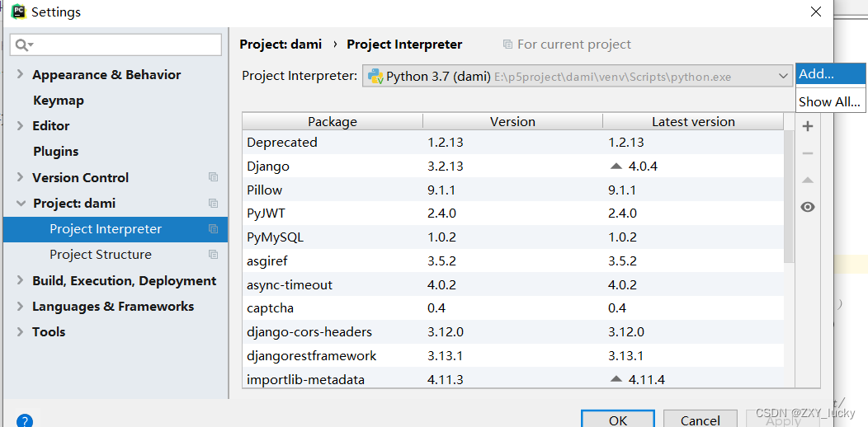Collapse the Project: dami section
868x427 pixels.
[21, 204]
